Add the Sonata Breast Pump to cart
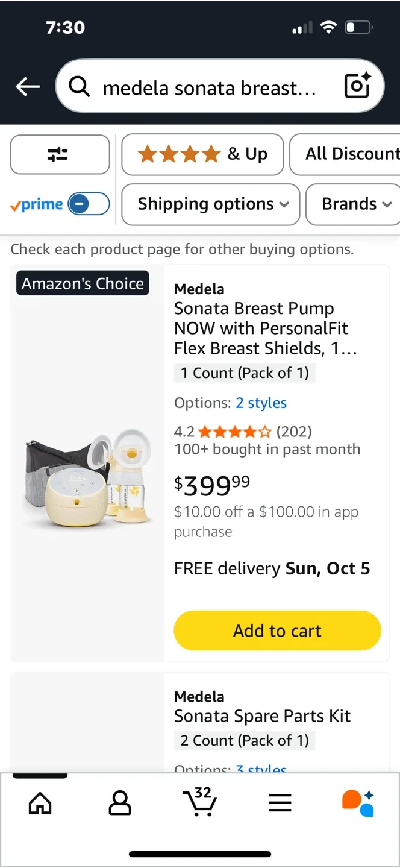This screenshot has height=868, width=400. tap(277, 630)
